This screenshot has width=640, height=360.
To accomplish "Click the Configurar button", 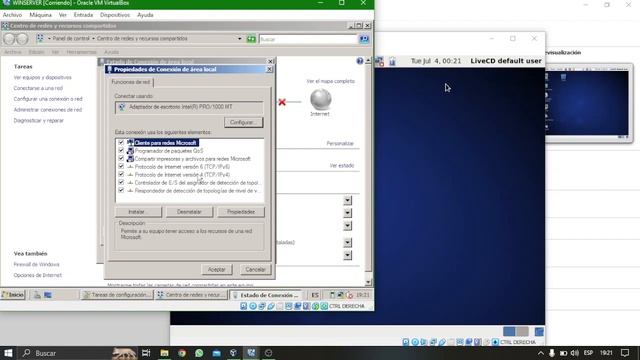I will 243,122.
